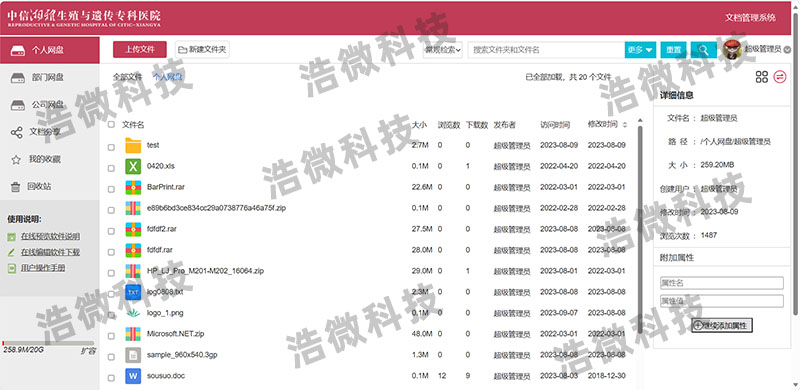800x390 pixels.
Task: Click the archive icon of fdfdf.rar
Action: tap(133, 250)
